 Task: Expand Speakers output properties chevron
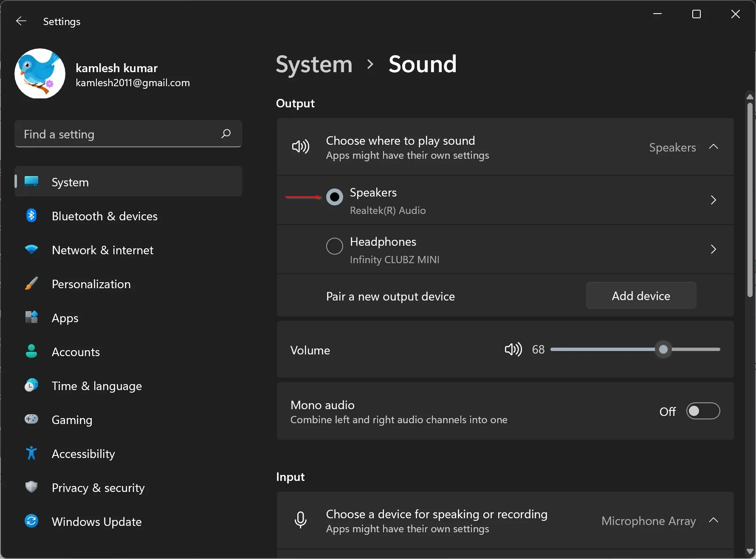click(x=713, y=200)
